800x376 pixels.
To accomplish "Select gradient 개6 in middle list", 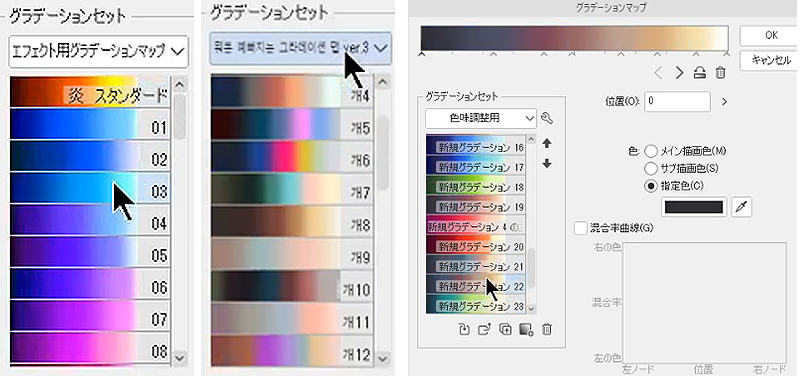I will click(292, 157).
